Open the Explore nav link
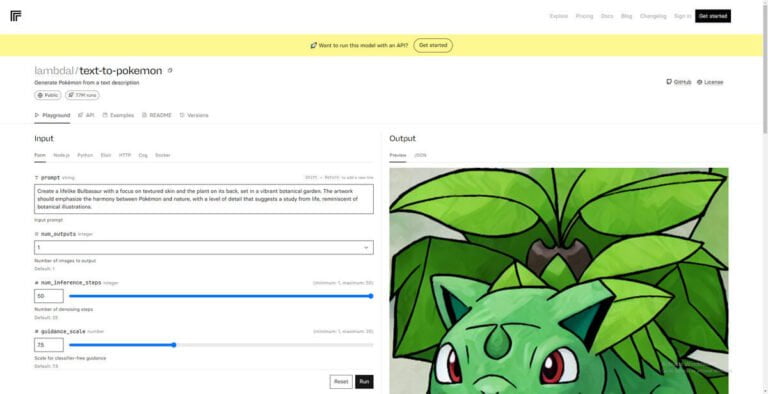 [558, 16]
